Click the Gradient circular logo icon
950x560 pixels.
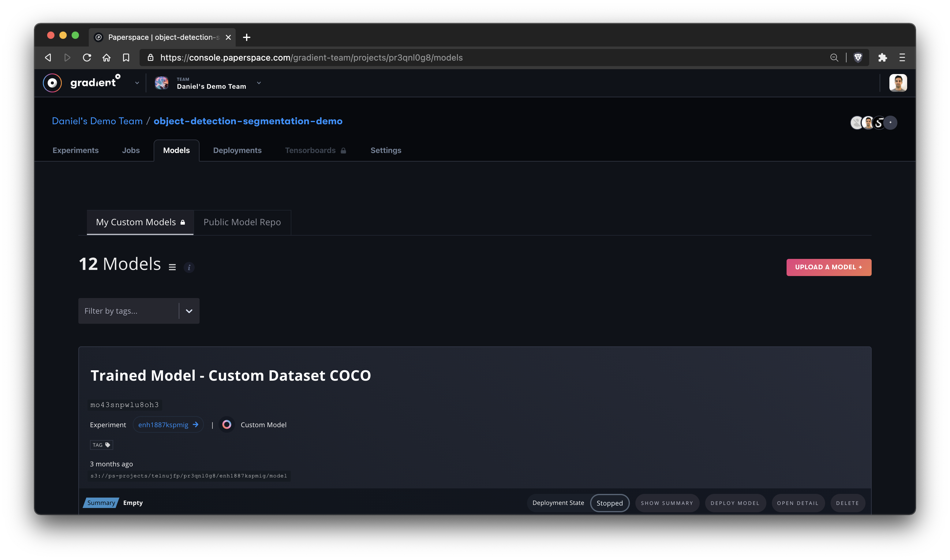coord(52,83)
